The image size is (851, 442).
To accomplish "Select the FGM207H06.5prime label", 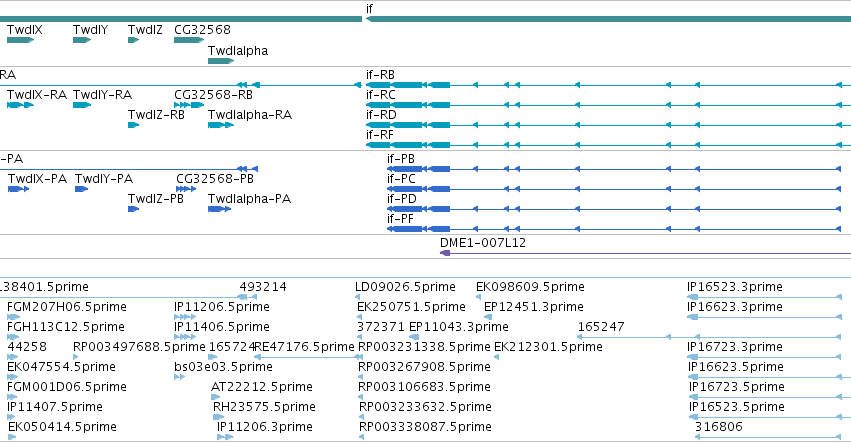I will 67,307.
